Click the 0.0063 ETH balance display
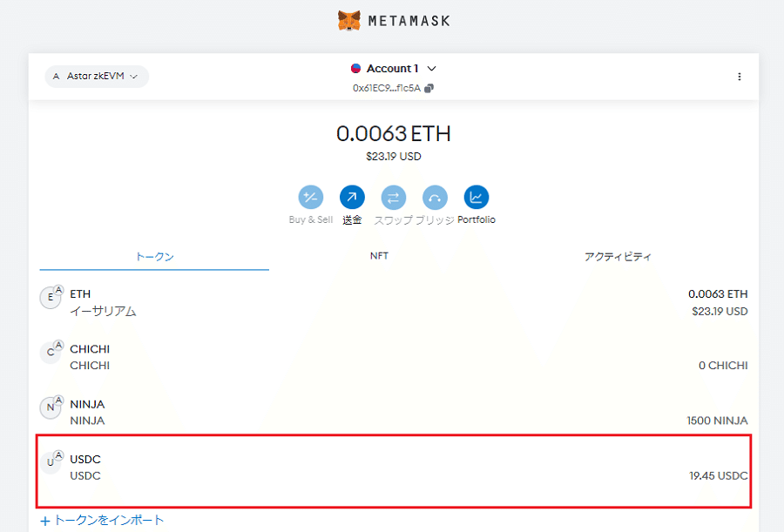Viewport: 784px width, 532px height. tap(393, 134)
